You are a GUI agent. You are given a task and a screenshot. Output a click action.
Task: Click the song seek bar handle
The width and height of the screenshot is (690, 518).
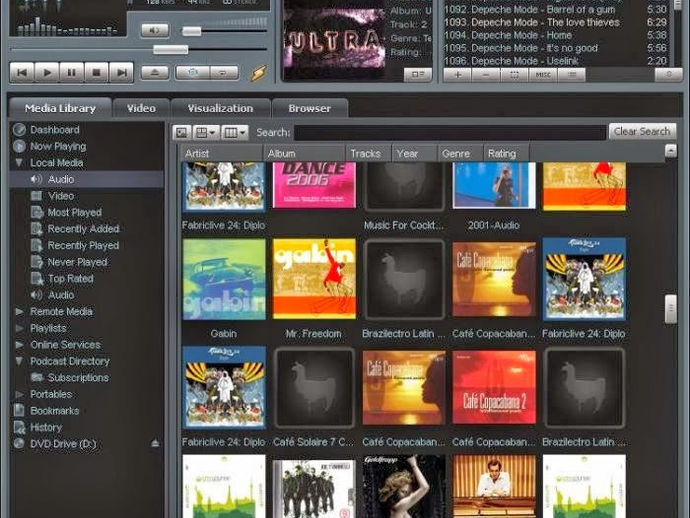[171, 49]
